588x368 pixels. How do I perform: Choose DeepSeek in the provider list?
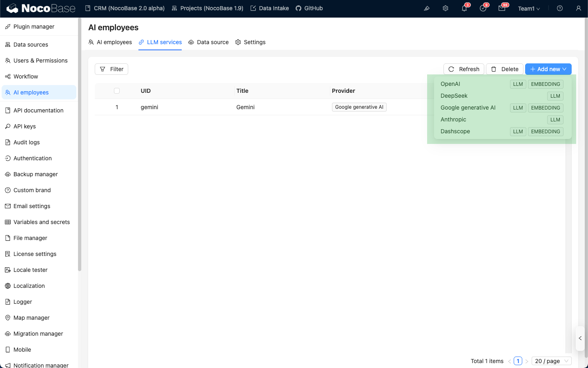point(454,96)
